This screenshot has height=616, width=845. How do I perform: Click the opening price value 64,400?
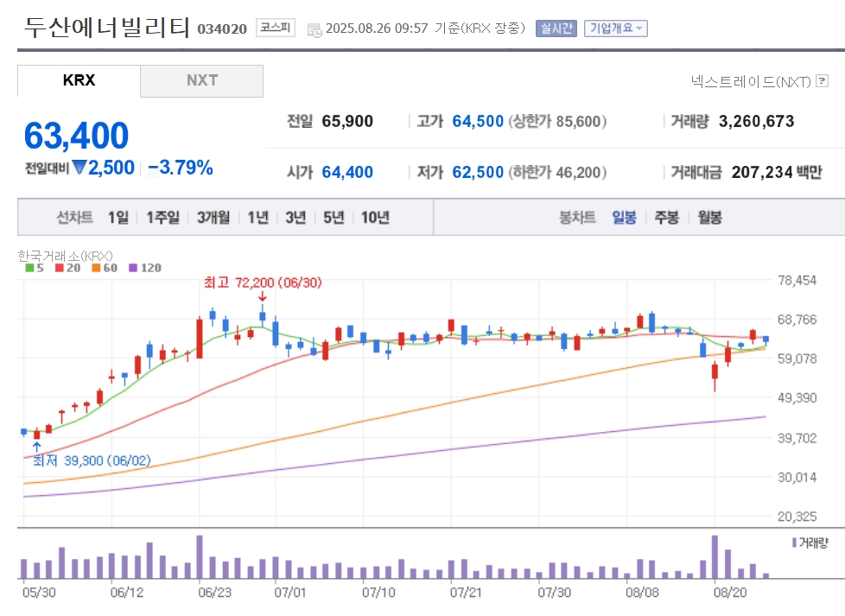[x=347, y=172]
